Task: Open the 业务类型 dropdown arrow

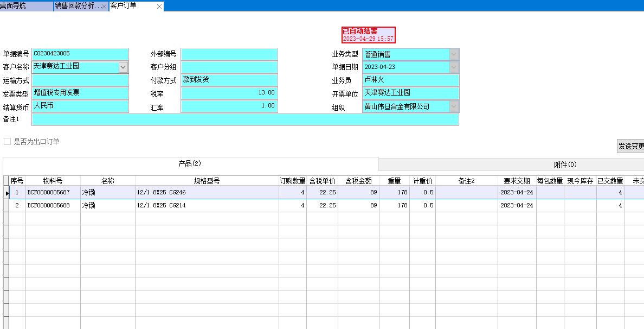Action: click(x=454, y=54)
